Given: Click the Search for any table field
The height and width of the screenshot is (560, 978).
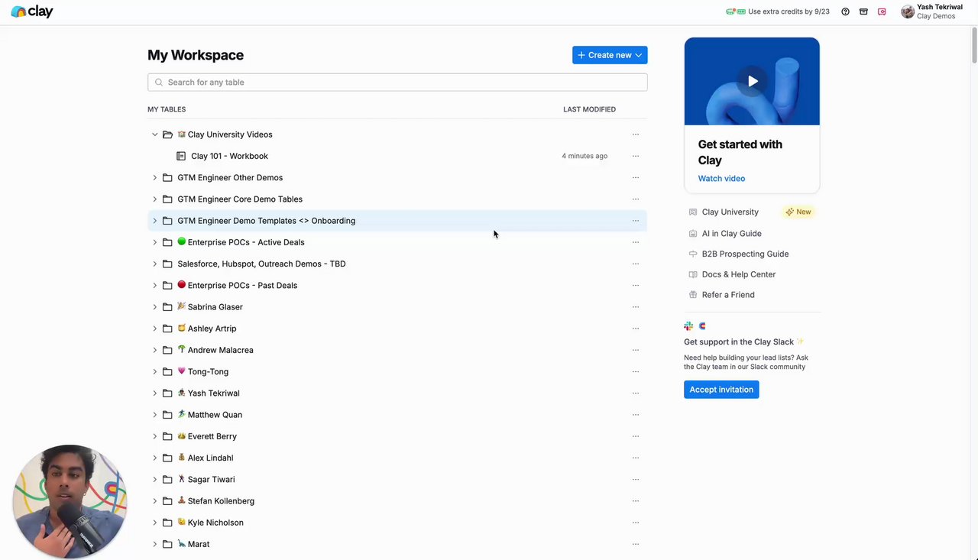Looking at the screenshot, I should [x=397, y=83].
